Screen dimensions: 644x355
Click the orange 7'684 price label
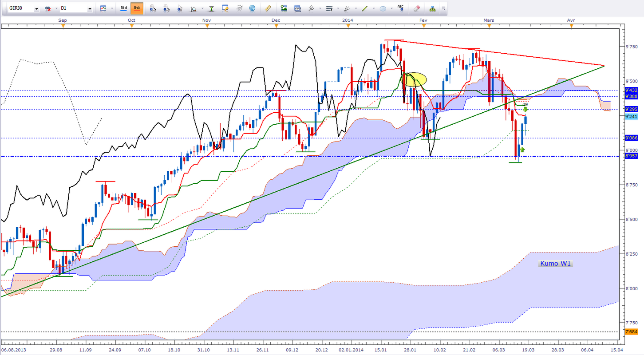631,332
